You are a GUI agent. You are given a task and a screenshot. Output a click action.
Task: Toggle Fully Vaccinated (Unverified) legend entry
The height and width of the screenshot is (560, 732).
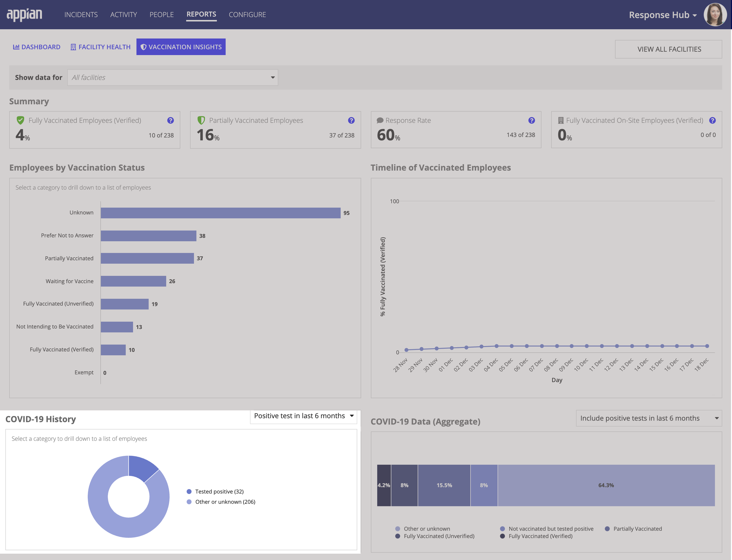point(435,536)
